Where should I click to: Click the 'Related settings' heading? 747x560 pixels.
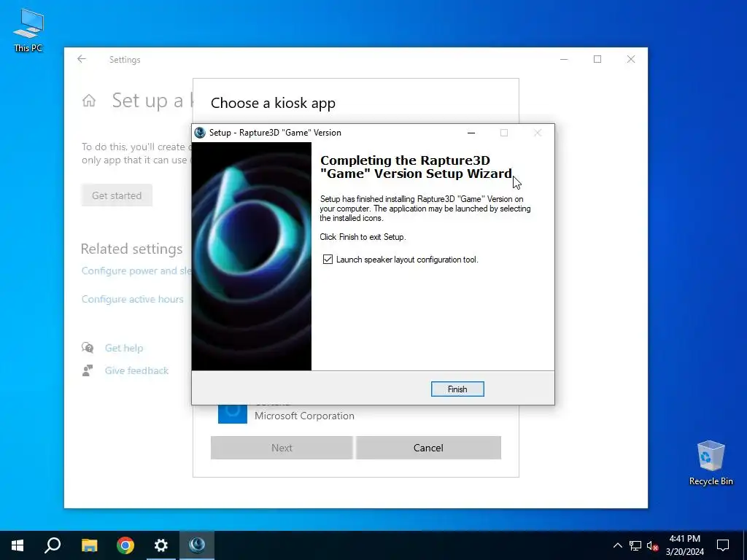(131, 249)
